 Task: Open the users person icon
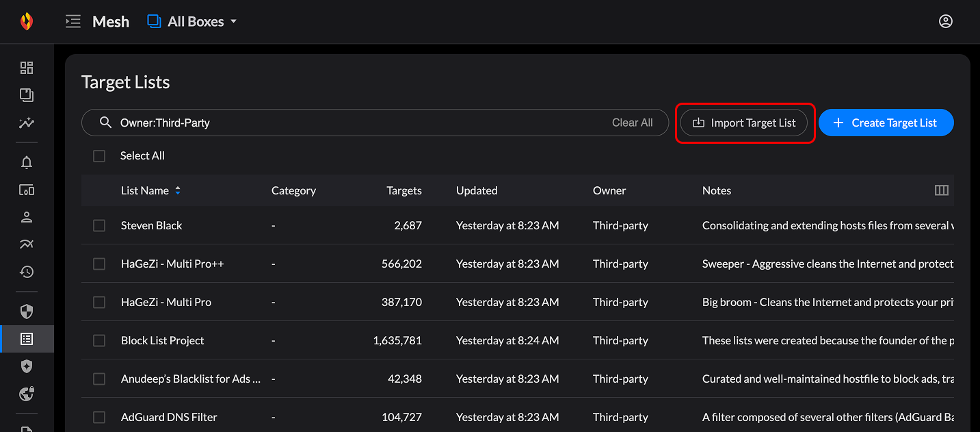27,218
